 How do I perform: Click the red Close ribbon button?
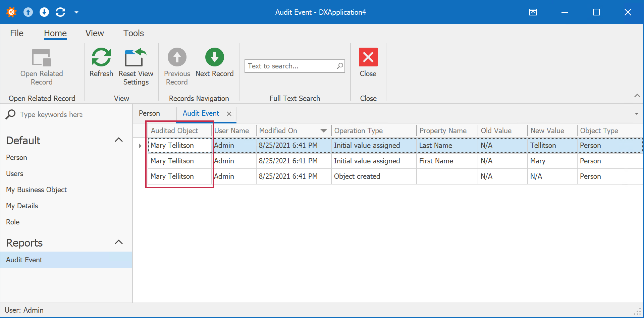click(368, 57)
